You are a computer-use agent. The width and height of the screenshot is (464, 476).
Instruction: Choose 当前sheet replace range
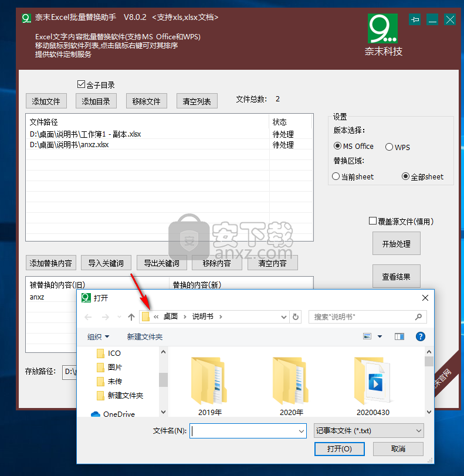click(336, 176)
